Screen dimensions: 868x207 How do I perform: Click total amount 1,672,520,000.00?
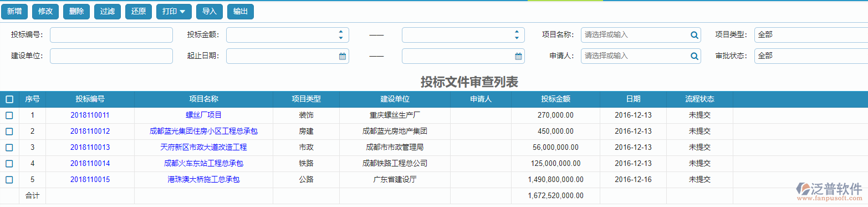555,196
